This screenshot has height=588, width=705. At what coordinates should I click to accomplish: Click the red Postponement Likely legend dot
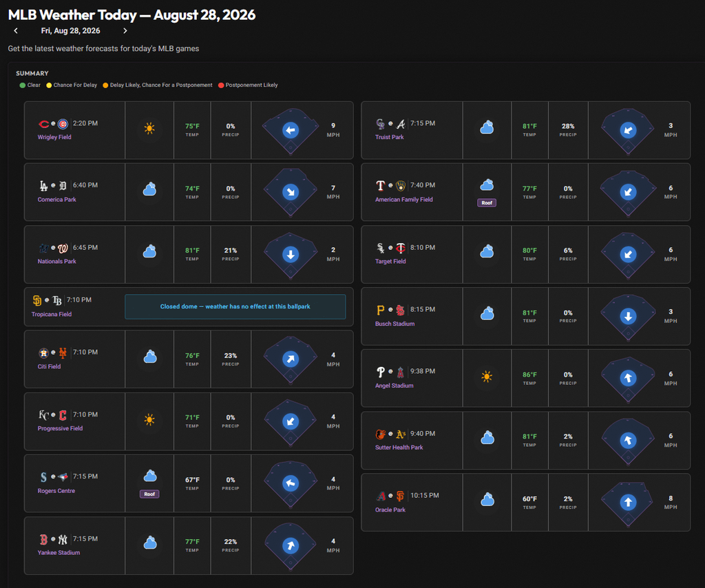221,85
